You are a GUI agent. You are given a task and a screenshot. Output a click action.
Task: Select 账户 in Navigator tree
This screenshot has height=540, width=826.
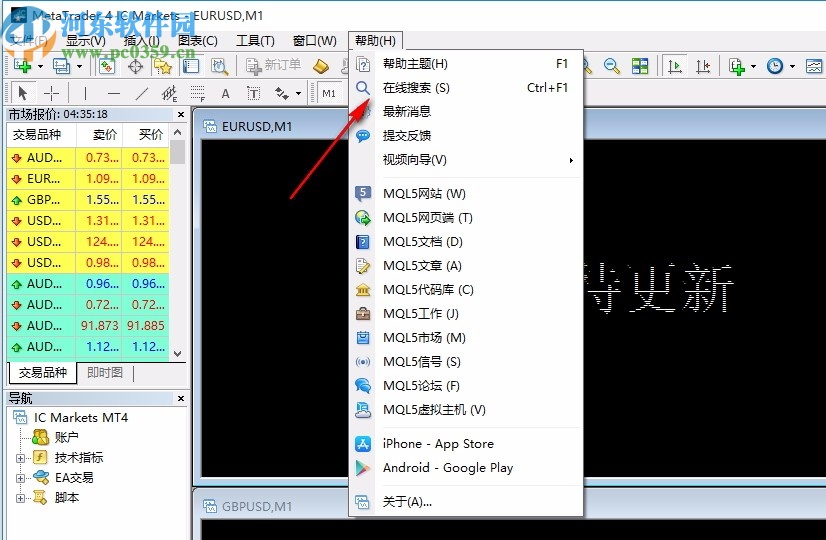pos(66,437)
